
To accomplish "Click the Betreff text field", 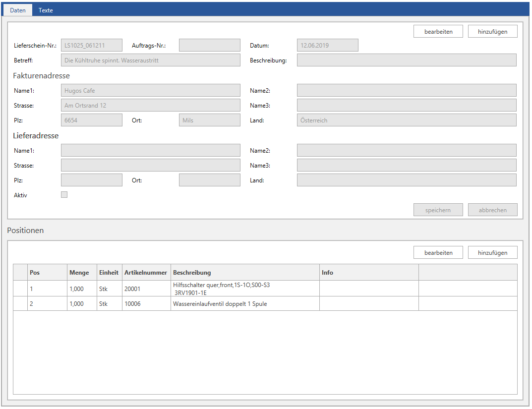I will click(151, 60).
